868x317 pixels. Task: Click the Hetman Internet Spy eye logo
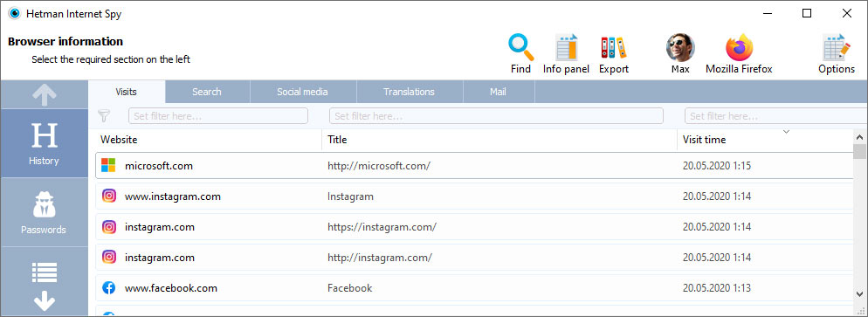(14, 14)
